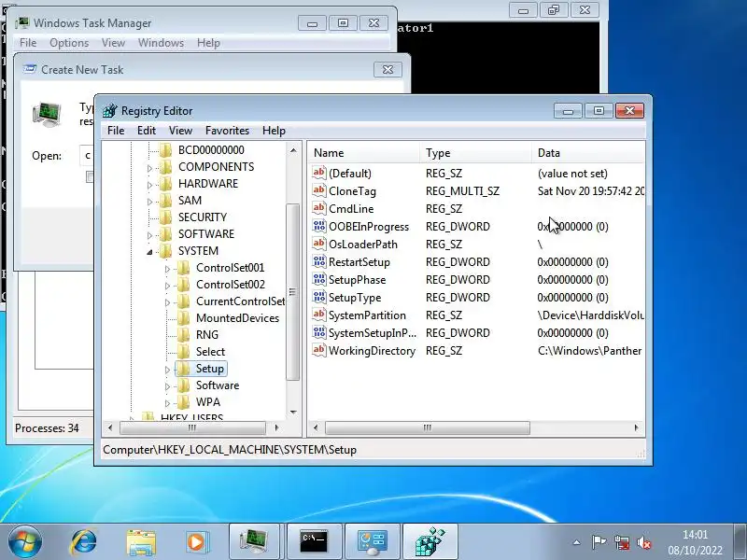The height and width of the screenshot is (560, 747).
Task: Click the RNG key folder icon
Action: 183,335
